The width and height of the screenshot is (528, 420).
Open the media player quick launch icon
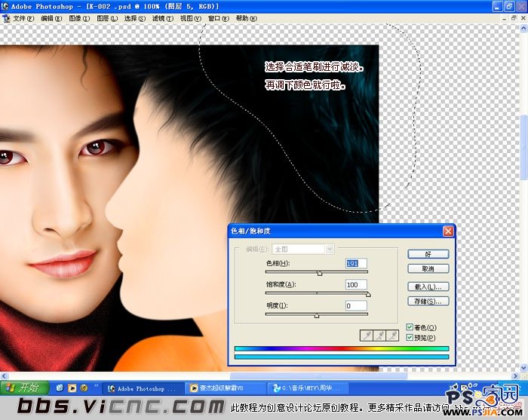click(x=72, y=388)
